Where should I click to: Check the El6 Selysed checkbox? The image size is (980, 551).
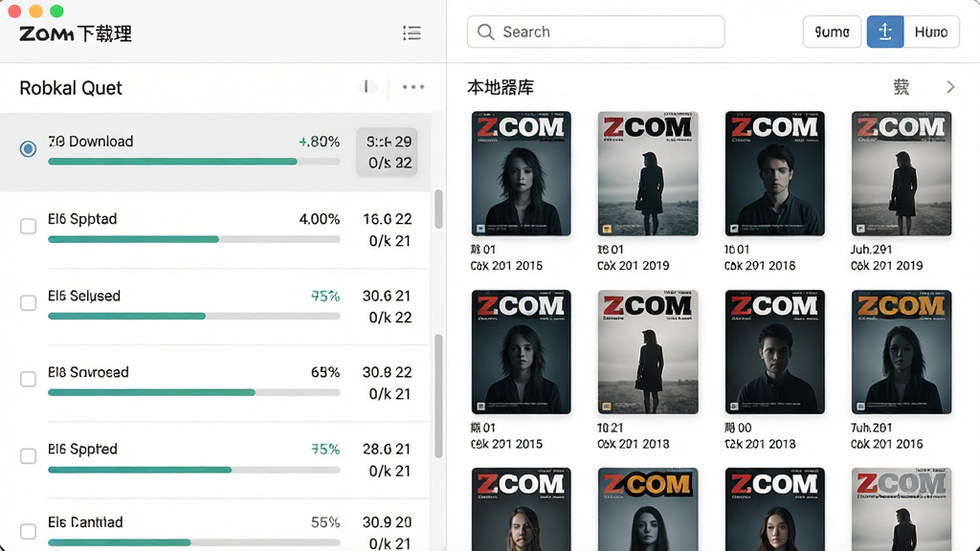28,303
